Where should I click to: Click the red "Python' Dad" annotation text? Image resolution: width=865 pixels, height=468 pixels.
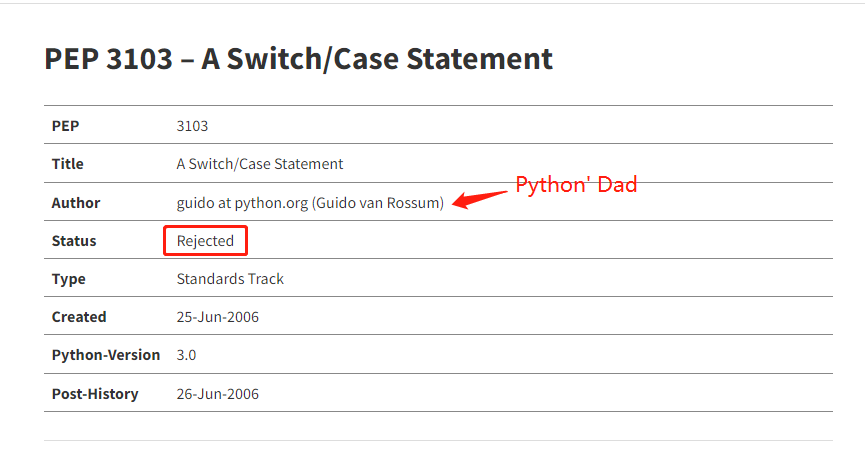point(576,185)
